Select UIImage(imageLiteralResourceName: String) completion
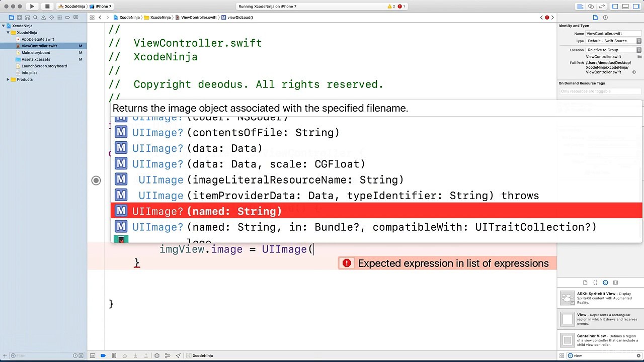The image size is (644, 362). (x=376, y=180)
